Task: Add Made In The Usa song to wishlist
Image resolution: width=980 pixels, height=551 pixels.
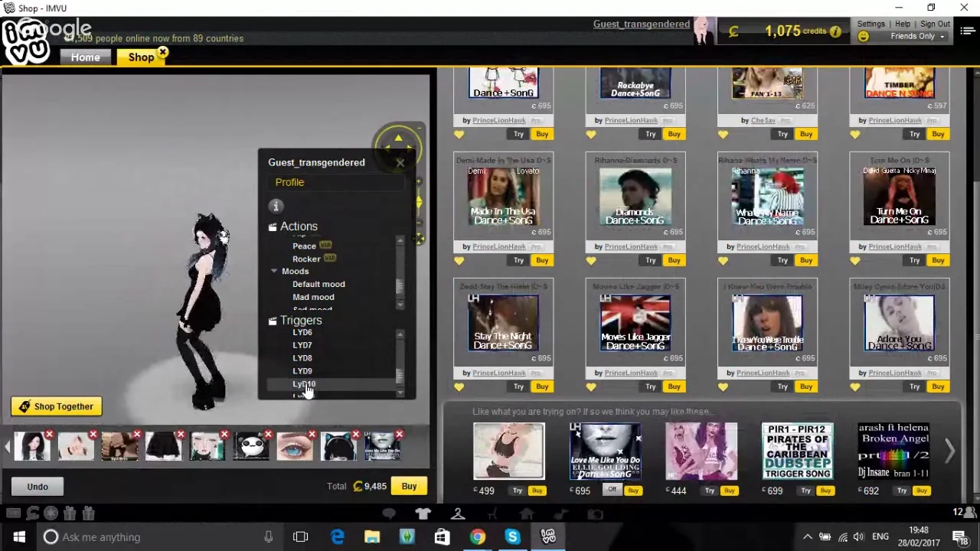Action: [459, 261]
